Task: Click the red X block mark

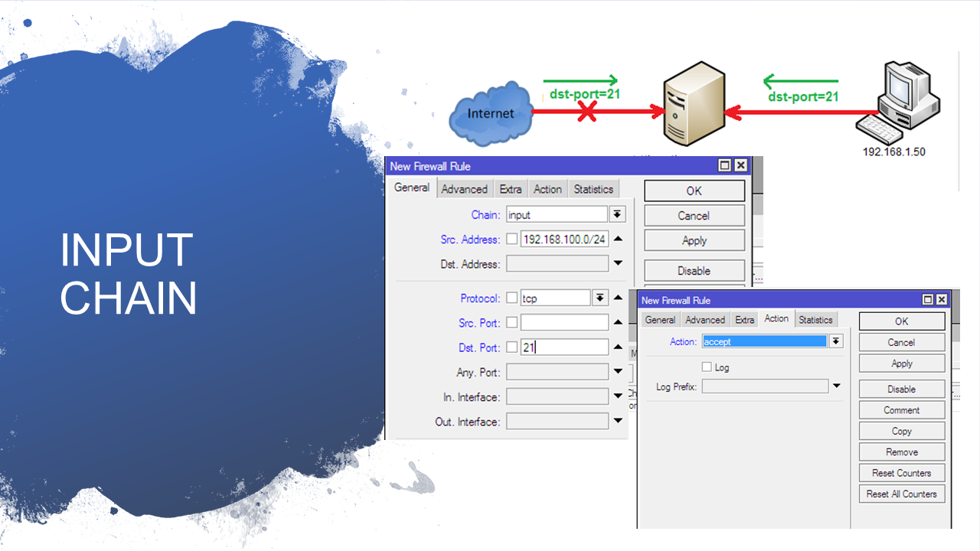Action: (x=586, y=112)
